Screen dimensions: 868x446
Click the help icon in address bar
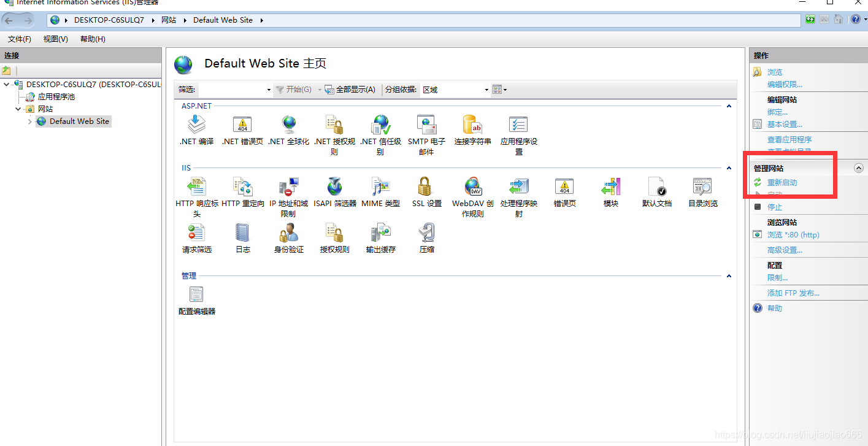click(856, 20)
